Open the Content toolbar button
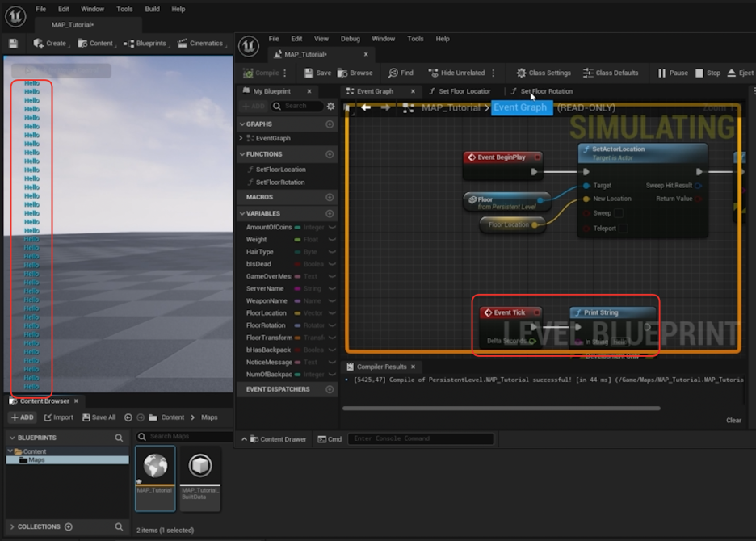Image resolution: width=756 pixels, height=541 pixels. (95, 44)
